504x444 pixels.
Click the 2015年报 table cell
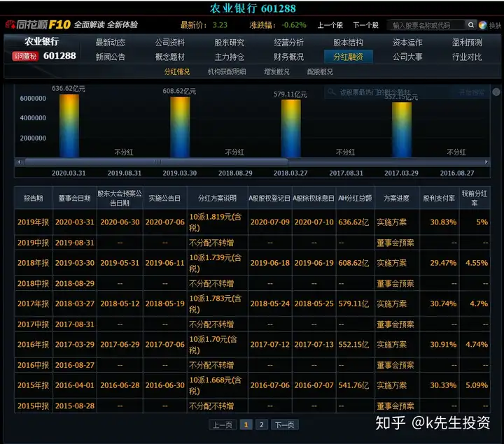pyautogui.click(x=34, y=385)
